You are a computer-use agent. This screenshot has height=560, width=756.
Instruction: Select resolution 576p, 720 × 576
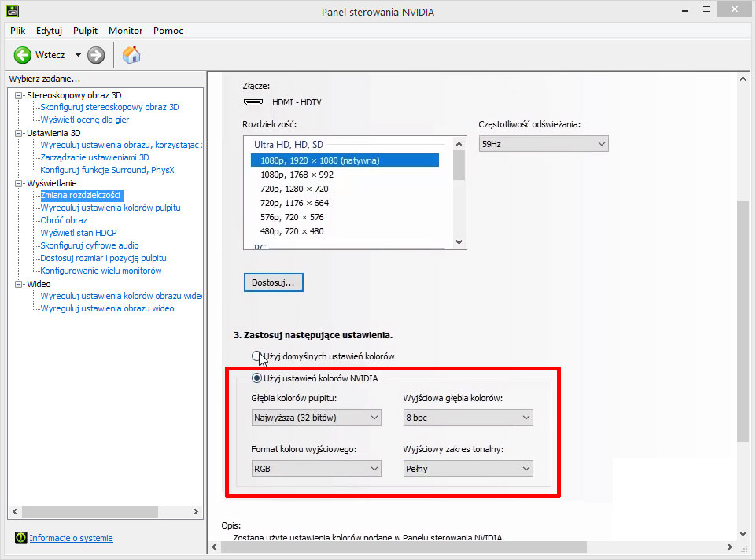click(292, 217)
